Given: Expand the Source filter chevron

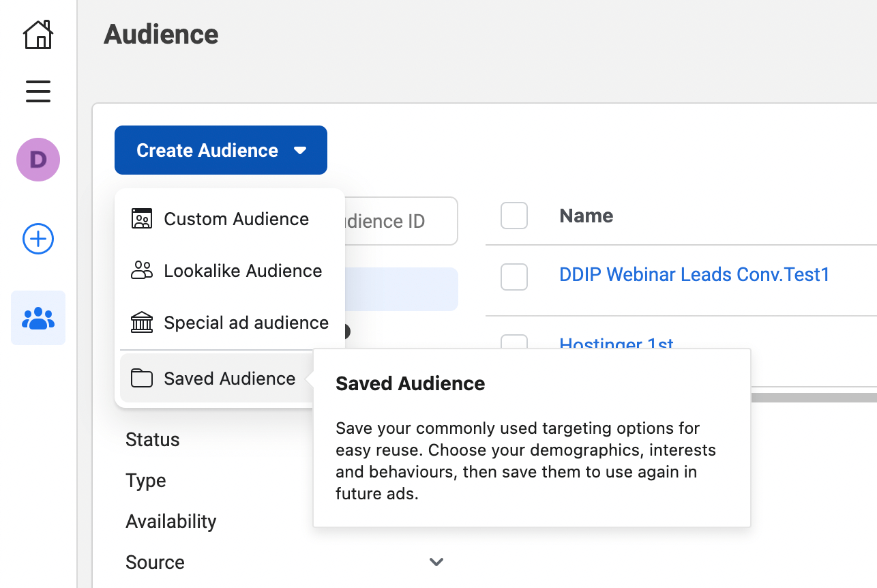Looking at the screenshot, I should (436, 562).
